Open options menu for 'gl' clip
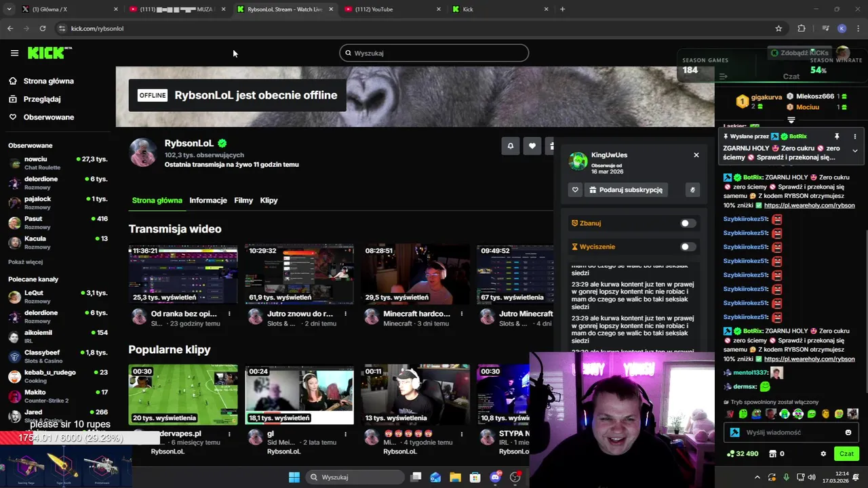The image size is (868, 488). [345, 434]
